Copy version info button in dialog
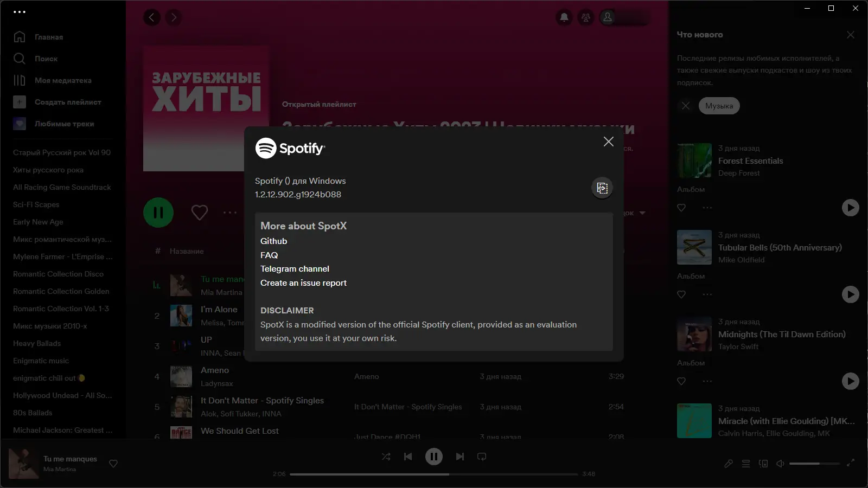868x488 pixels. point(602,188)
